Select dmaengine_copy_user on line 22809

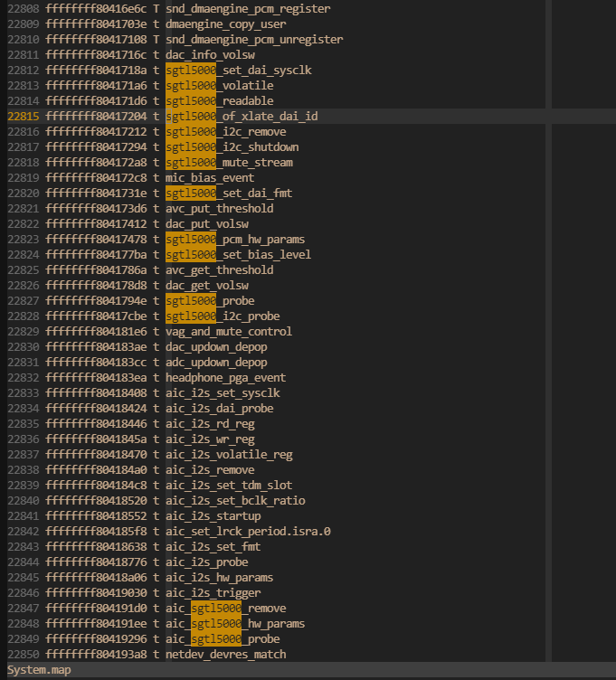tap(225, 24)
